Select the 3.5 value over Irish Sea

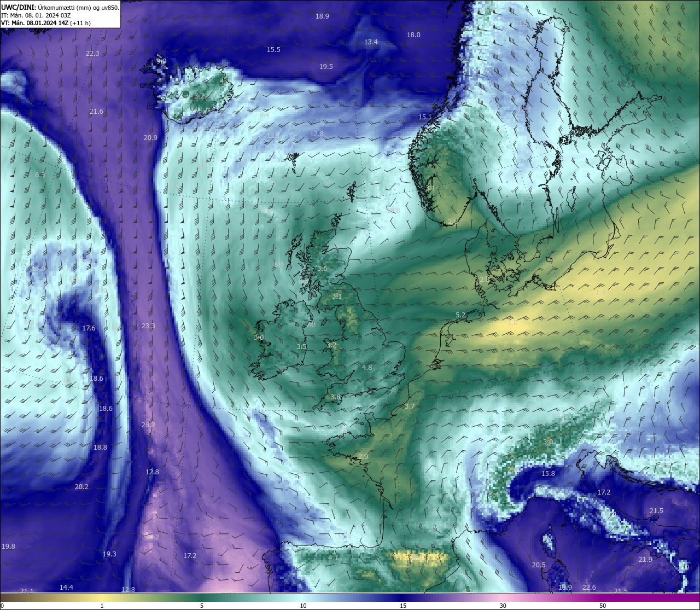(301, 347)
